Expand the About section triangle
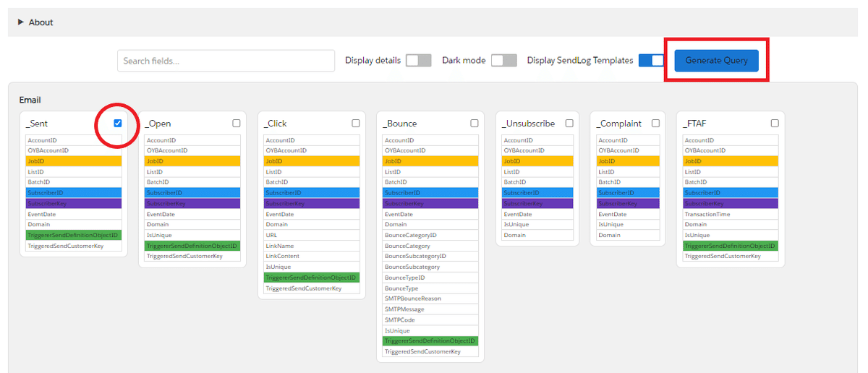The image size is (868, 373). [x=21, y=22]
